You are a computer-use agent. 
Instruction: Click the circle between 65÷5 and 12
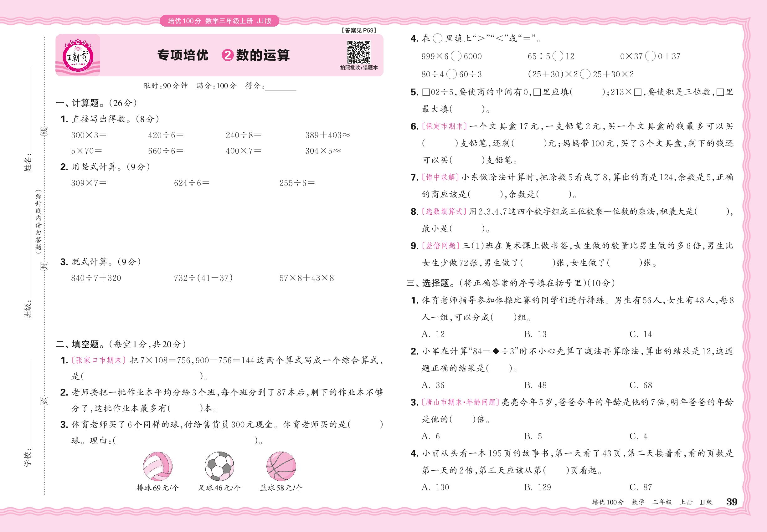558,56
